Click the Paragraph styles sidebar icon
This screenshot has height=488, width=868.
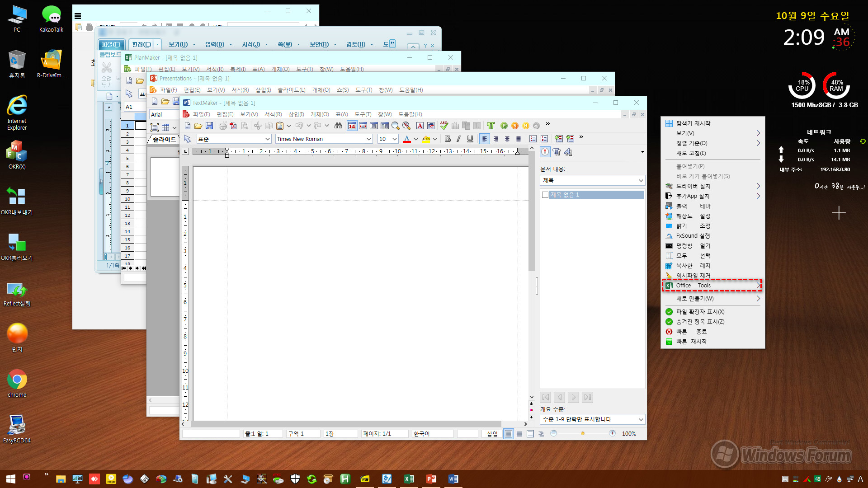(x=557, y=152)
